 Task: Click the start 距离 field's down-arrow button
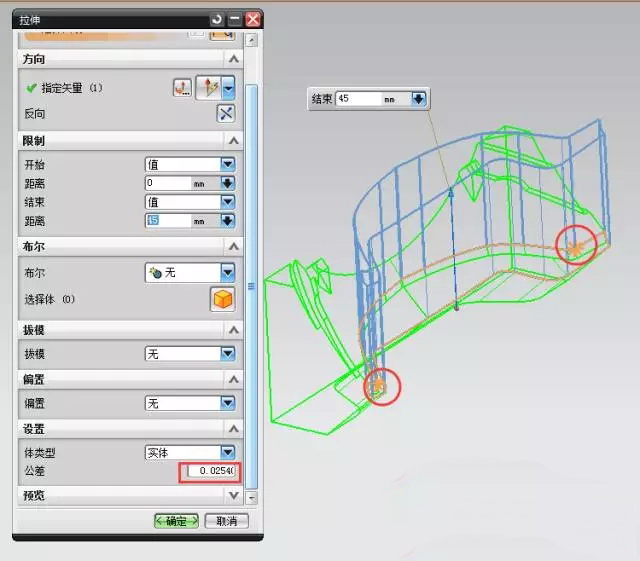click(x=227, y=183)
